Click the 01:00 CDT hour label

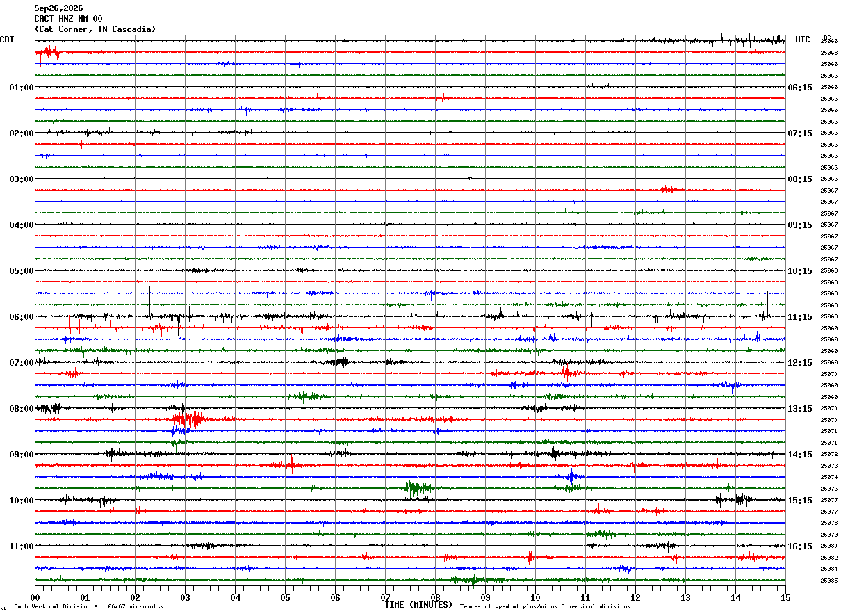21,88
